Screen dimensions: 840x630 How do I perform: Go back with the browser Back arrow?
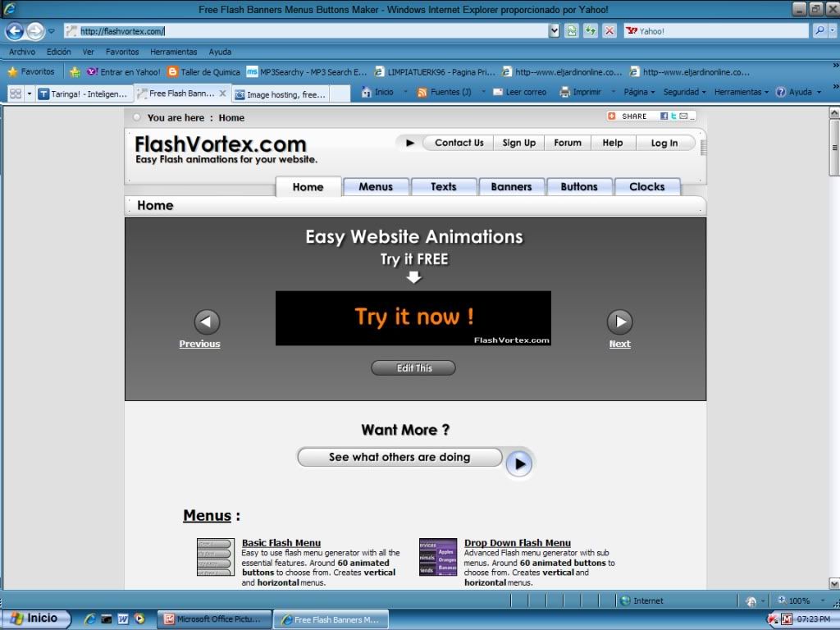pyautogui.click(x=15, y=31)
